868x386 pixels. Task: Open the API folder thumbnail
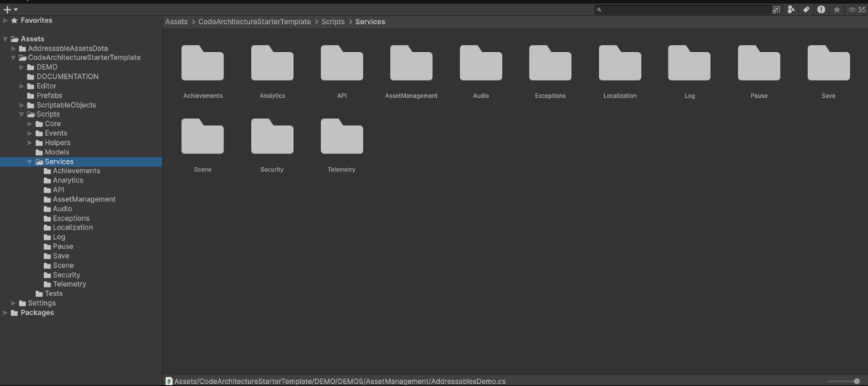(x=341, y=63)
